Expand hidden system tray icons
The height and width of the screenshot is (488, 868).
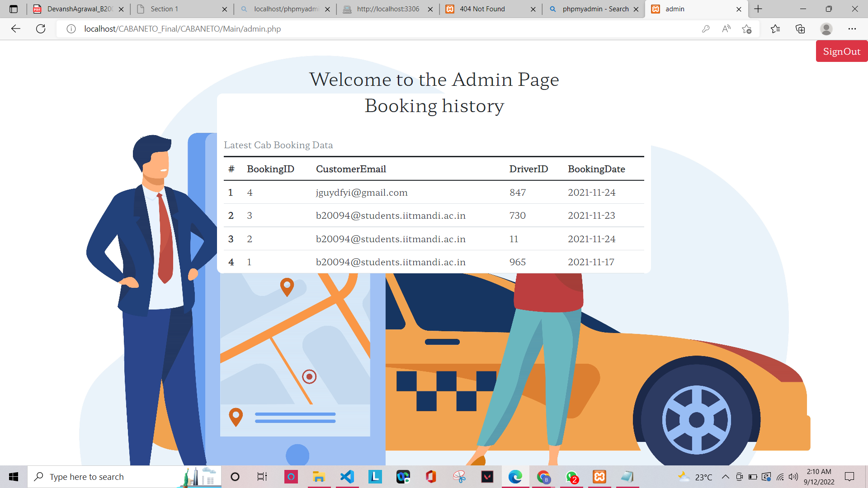click(725, 476)
